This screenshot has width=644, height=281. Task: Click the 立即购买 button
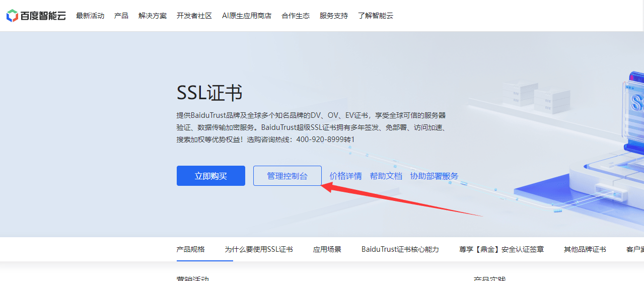(211, 176)
